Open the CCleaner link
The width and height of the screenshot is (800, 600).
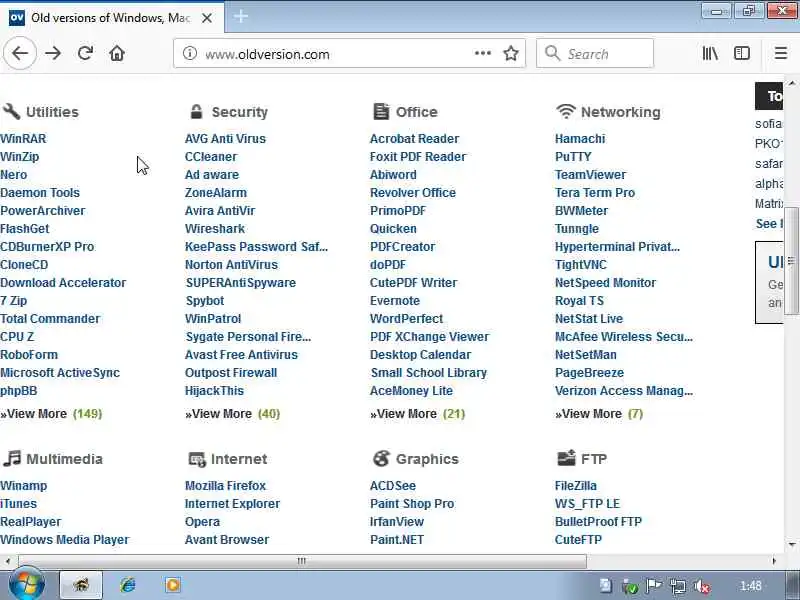[x=211, y=157]
